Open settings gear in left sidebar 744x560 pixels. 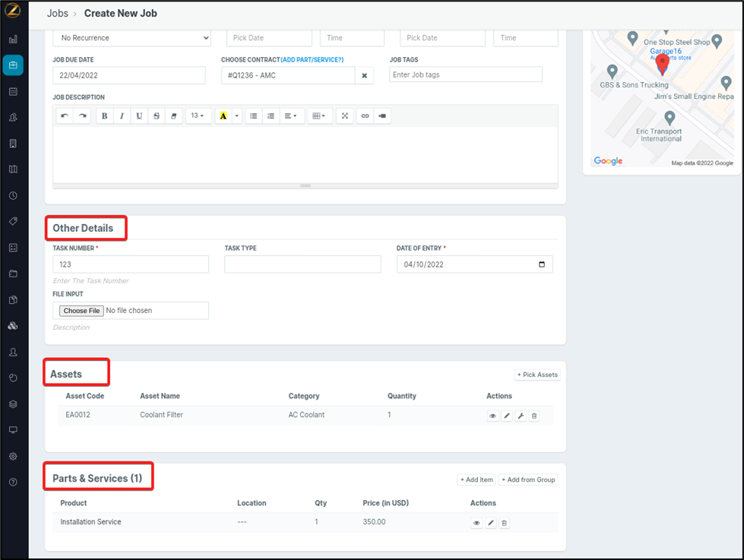13,457
